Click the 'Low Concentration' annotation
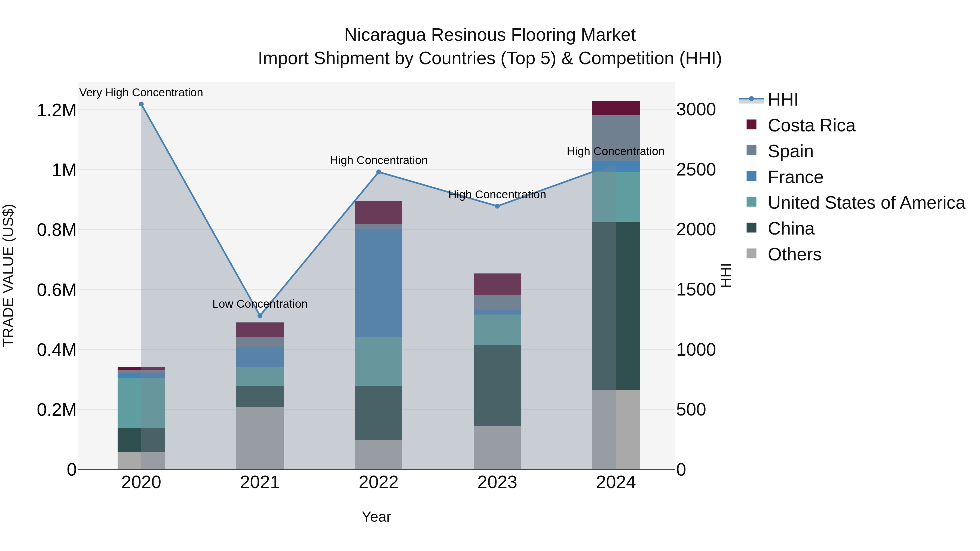Viewport: 980px width, 551px height. tap(260, 304)
